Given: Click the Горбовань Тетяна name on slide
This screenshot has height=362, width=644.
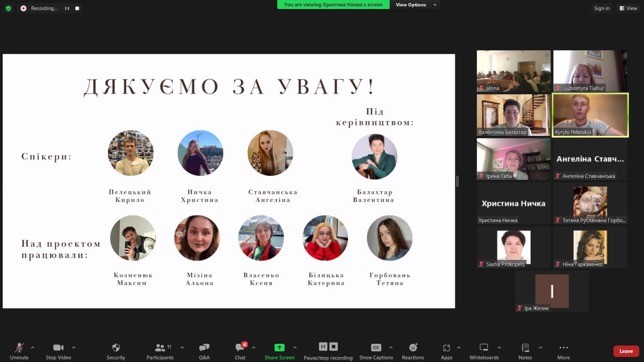Looking at the screenshot, I should point(390,279).
